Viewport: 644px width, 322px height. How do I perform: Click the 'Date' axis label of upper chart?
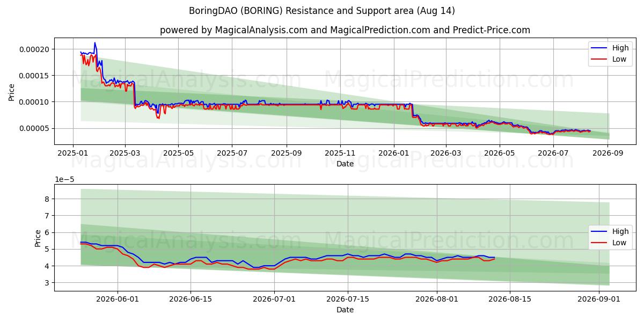tap(345, 164)
